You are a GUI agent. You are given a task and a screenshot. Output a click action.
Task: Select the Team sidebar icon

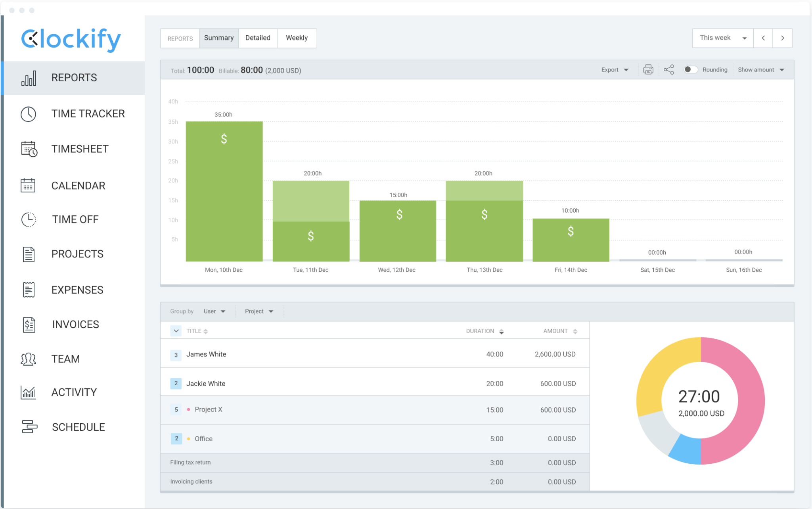coord(28,359)
